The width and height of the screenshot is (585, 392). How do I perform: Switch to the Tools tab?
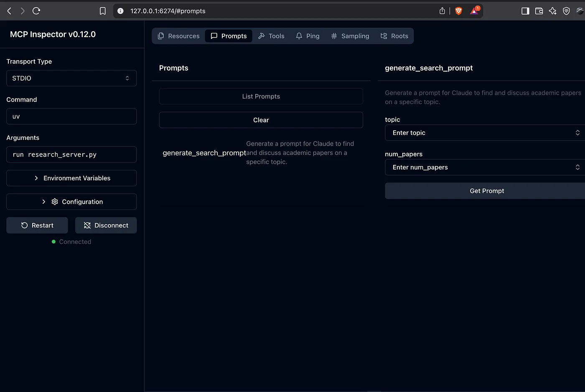click(271, 36)
